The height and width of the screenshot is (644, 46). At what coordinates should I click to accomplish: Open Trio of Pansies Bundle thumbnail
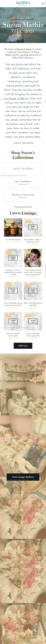tap(13, 227)
